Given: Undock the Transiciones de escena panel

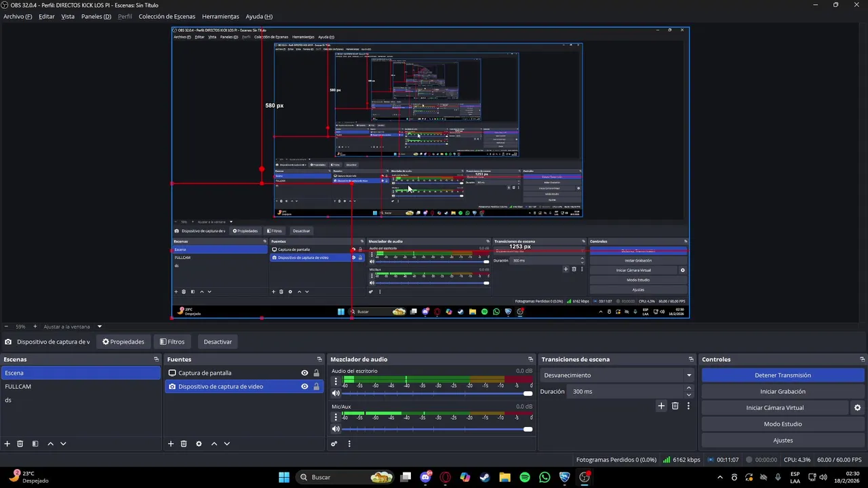Looking at the screenshot, I should point(691,359).
